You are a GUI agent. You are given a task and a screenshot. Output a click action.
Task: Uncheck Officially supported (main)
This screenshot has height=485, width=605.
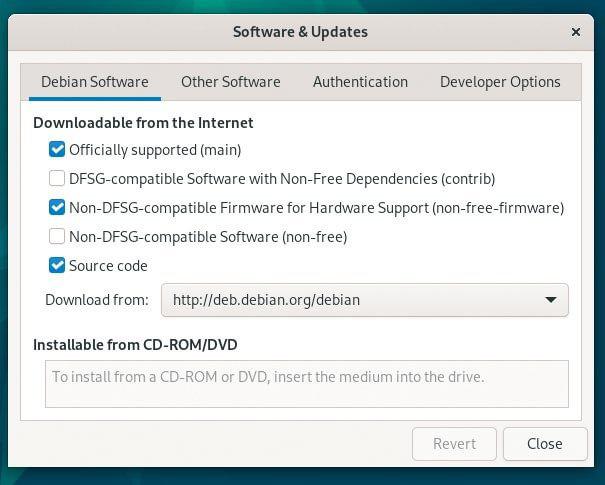[57, 149]
